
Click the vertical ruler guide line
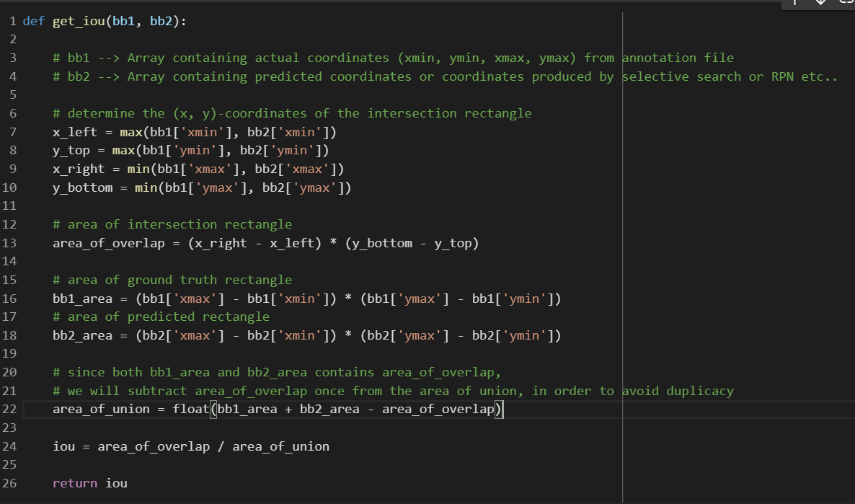[x=623, y=252]
